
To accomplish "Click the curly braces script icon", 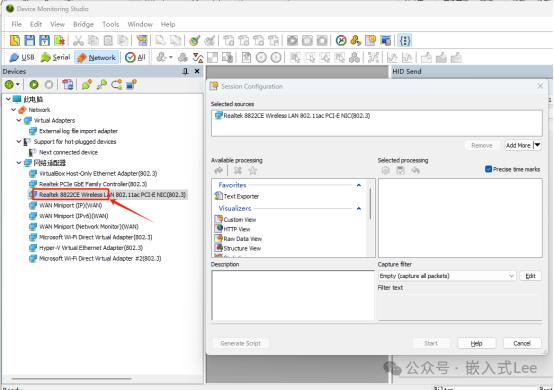I will coord(405,41).
